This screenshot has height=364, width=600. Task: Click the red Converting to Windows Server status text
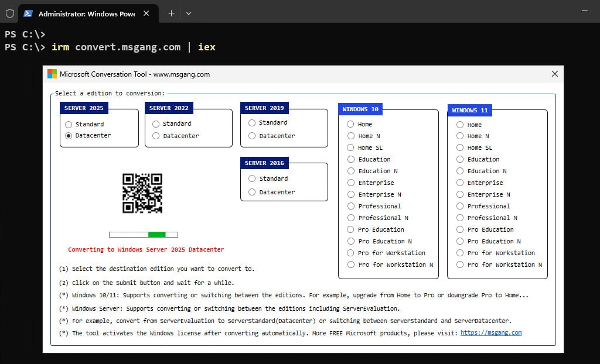[x=146, y=249]
